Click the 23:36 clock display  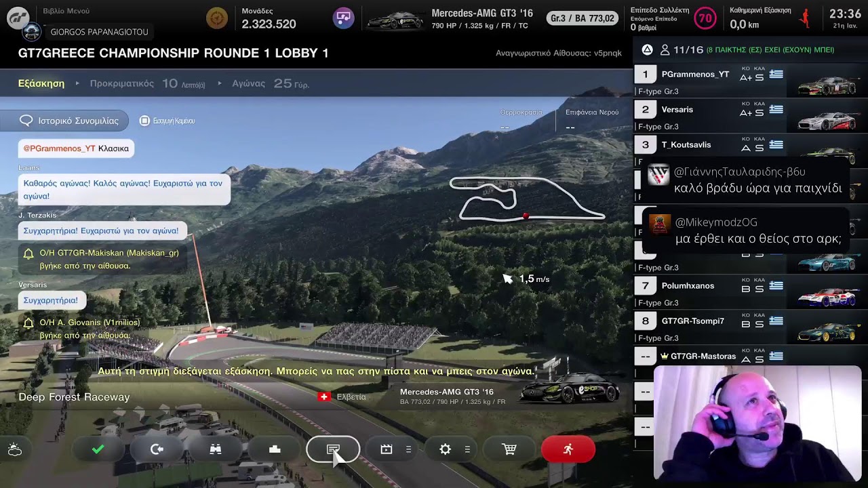[x=846, y=14]
